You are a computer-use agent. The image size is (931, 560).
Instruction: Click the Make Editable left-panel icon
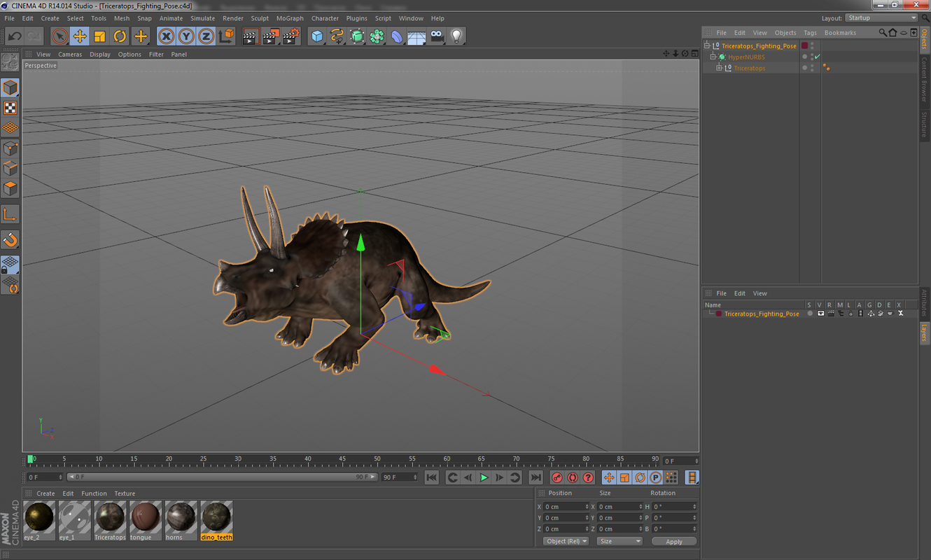10,62
